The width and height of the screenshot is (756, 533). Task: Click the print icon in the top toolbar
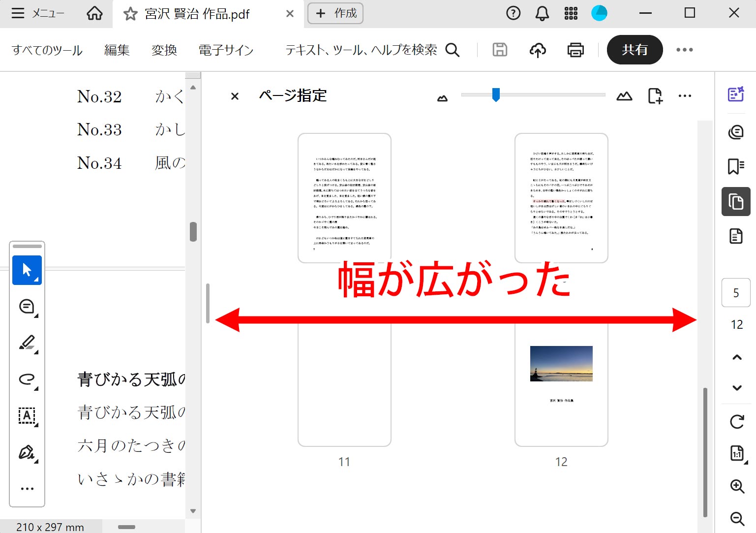tap(575, 50)
